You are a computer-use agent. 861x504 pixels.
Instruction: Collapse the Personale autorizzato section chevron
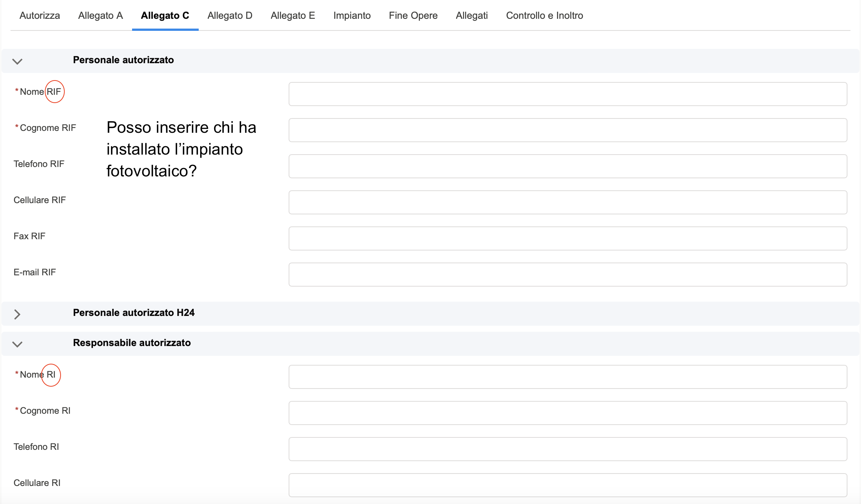click(17, 61)
